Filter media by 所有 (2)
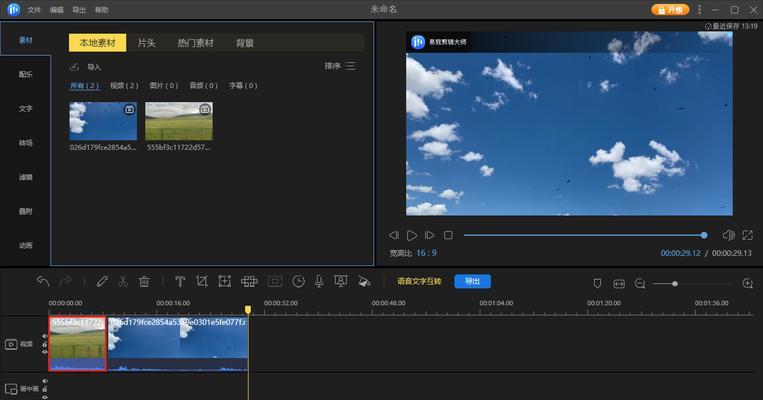The image size is (763, 400). point(85,86)
